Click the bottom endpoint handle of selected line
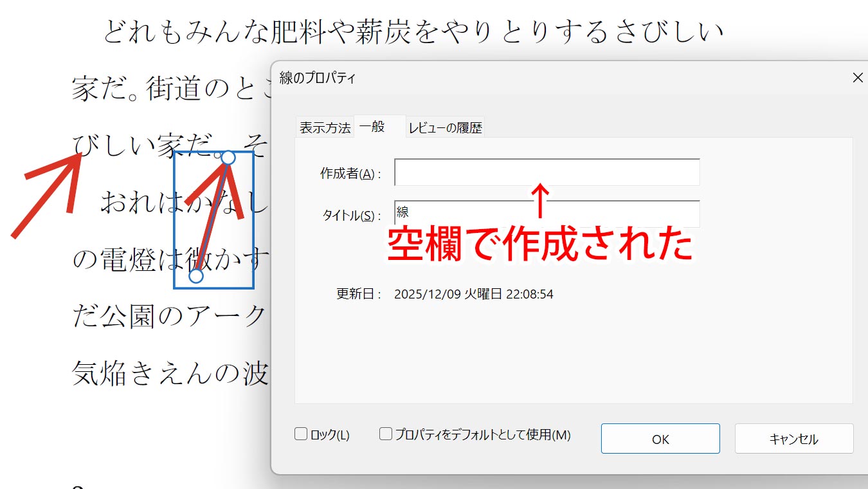This screenshot has height=489, width=868. [x=196, y=276]
